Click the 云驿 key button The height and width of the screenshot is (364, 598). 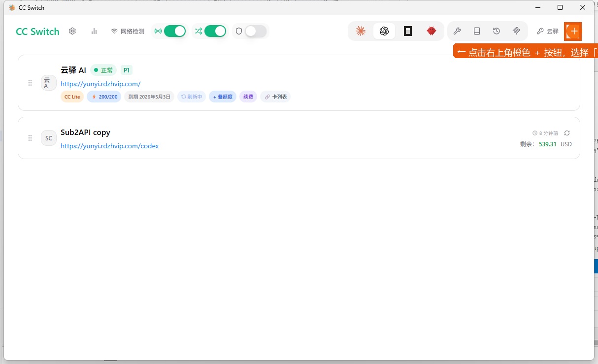click(x=548, y=31)
